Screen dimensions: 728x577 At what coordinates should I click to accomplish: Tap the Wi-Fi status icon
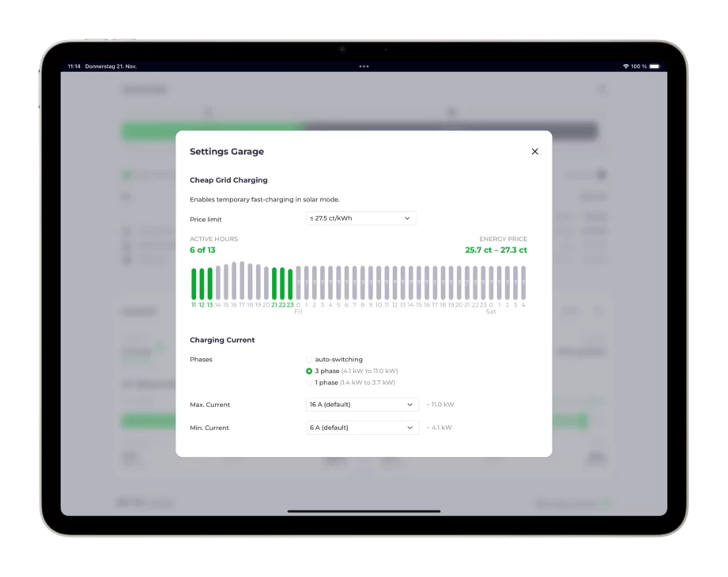point(625,66)
